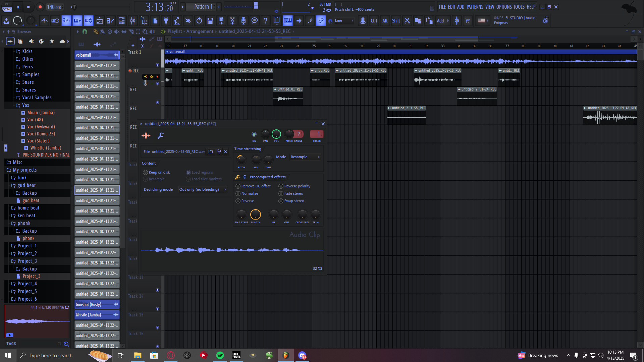Enable the Normalize option
644x362 pixels.
pos(238,193)
